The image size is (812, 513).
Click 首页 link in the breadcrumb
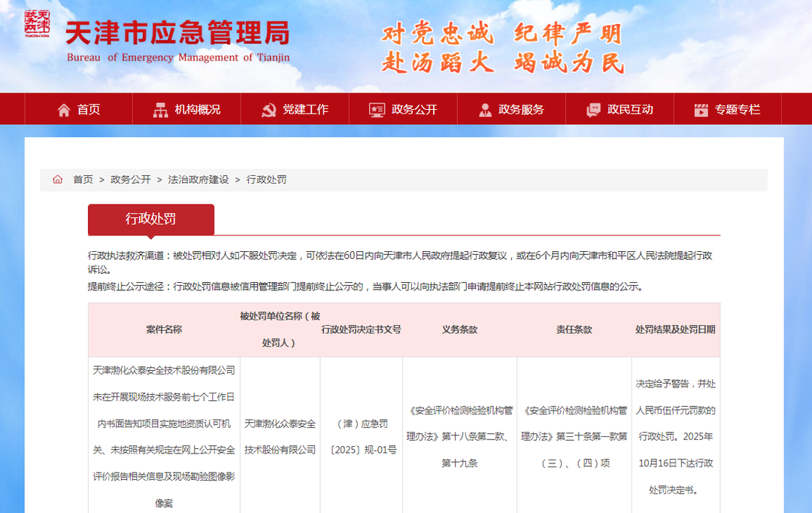83,180
